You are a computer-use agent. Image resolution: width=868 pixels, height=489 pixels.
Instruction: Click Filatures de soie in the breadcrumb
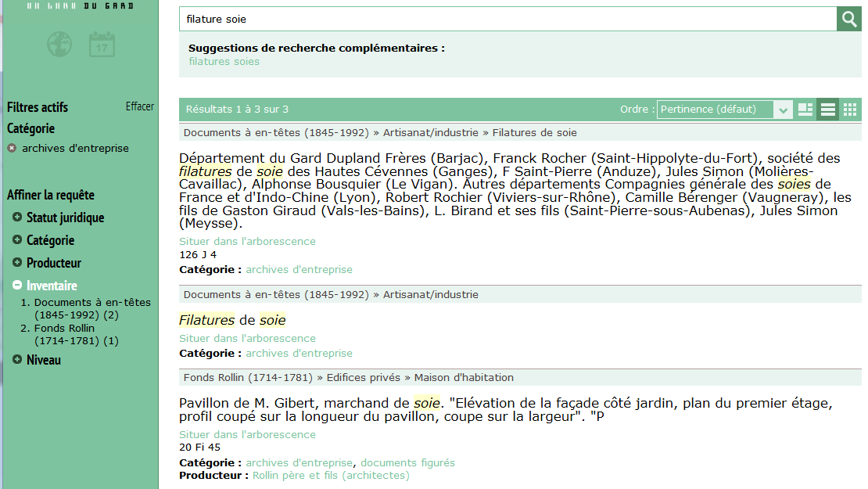click(533, 132)
